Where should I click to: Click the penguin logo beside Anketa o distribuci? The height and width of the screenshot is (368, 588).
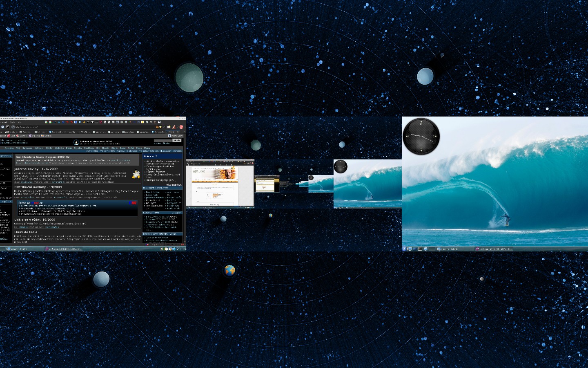point(76,142)
